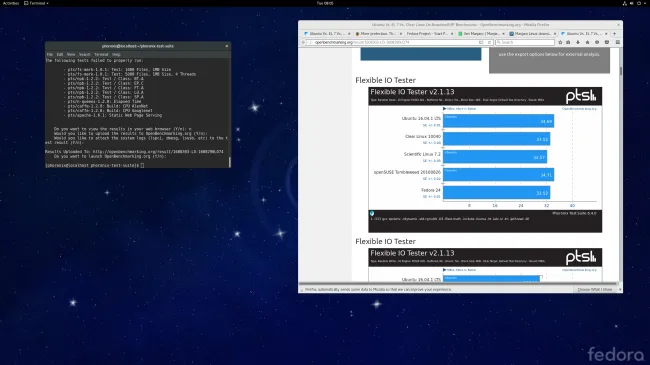Bookmark this page with the star icon
This screenshot has width=650, height=365.
[x=560, y=42]
